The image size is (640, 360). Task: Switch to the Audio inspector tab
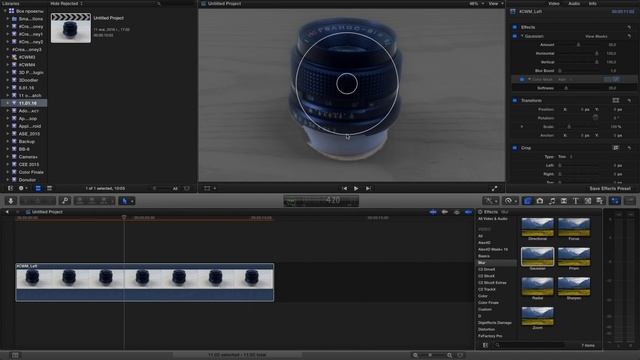tap(574, 4)
